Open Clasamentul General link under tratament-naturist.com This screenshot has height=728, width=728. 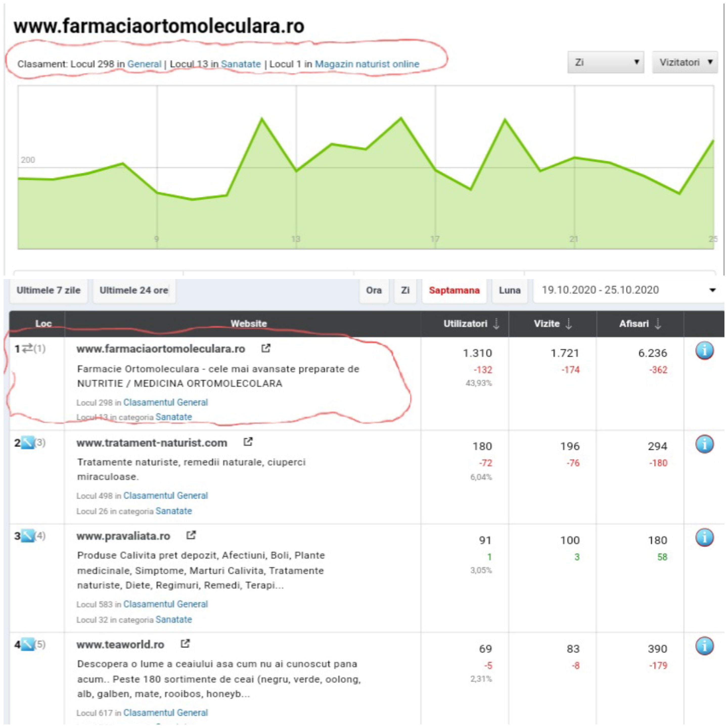166,495
